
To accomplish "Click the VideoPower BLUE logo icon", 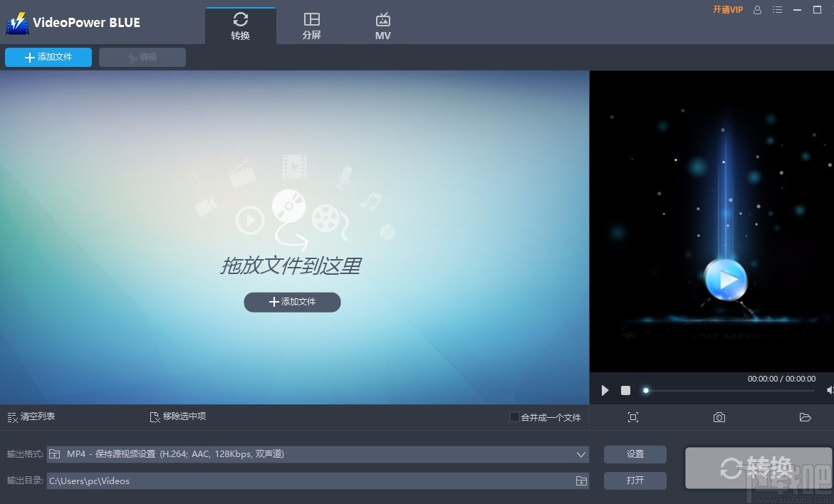I will pyautogui.click(x=16, y=22).
